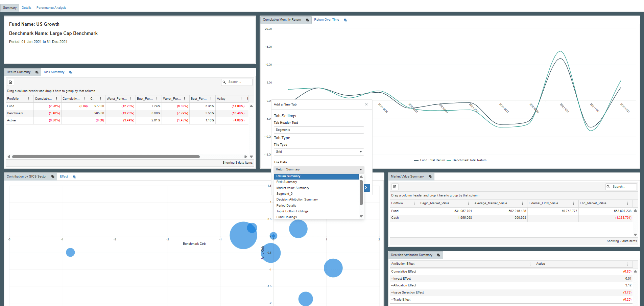
Task: Click the Market Value Summary search box
Action: pos(621,187)
